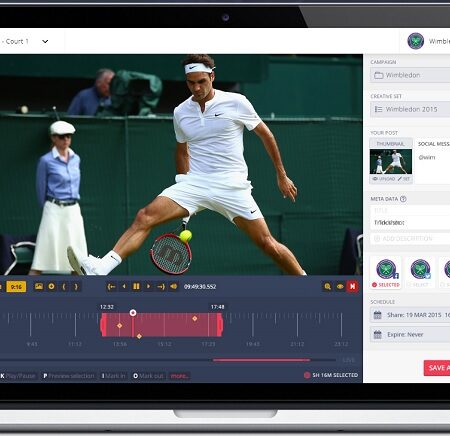
Task: Click the red overview range bar
Action: point(262,360)
